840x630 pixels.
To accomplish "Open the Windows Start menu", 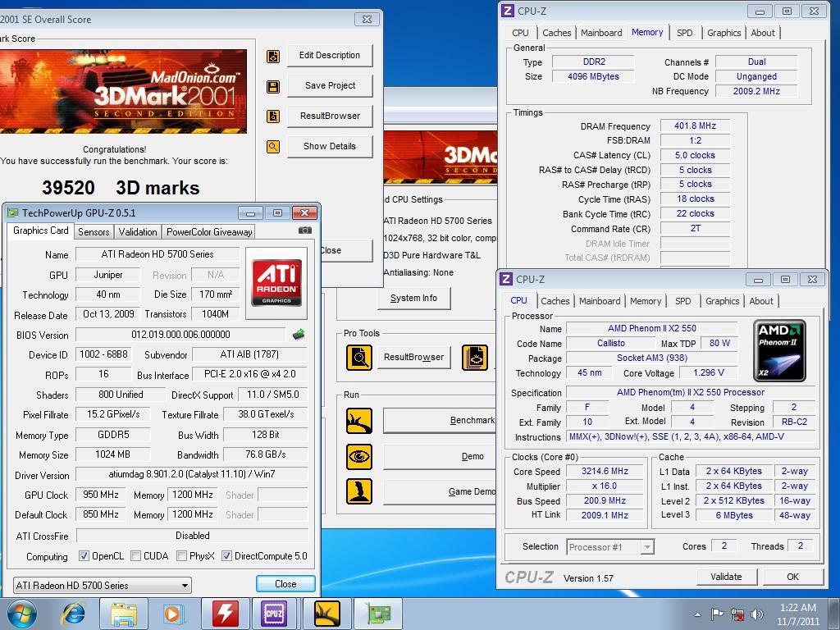I will click(x=21, y=614).
